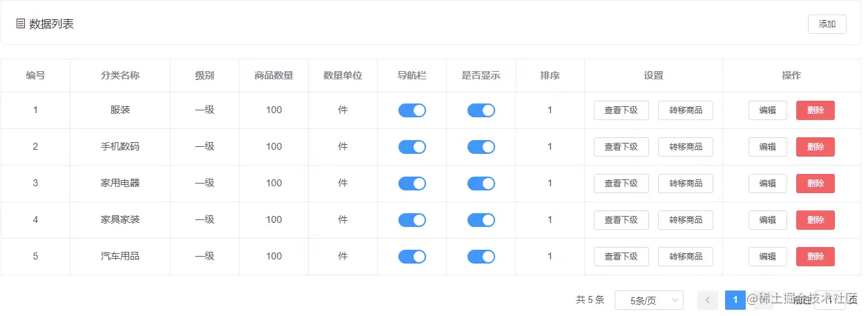Transfer products of 家具家装

click(686, 220)
